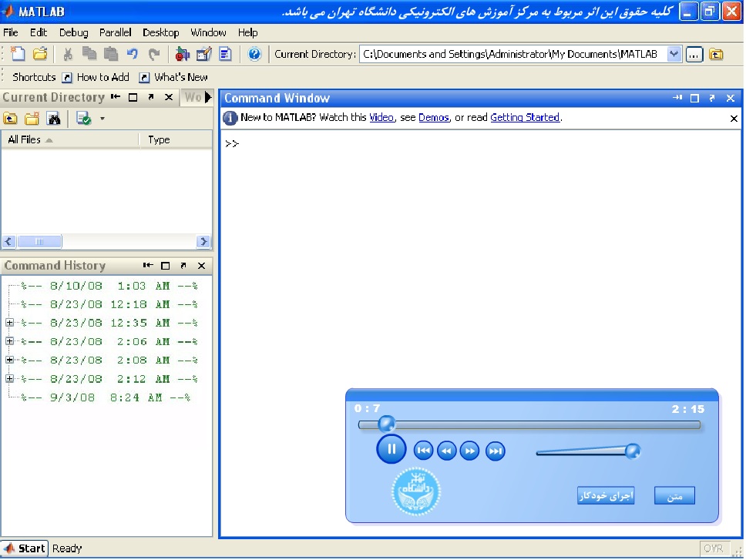
Task: Open file using toolbar folder icon
Action: point(40,54)
